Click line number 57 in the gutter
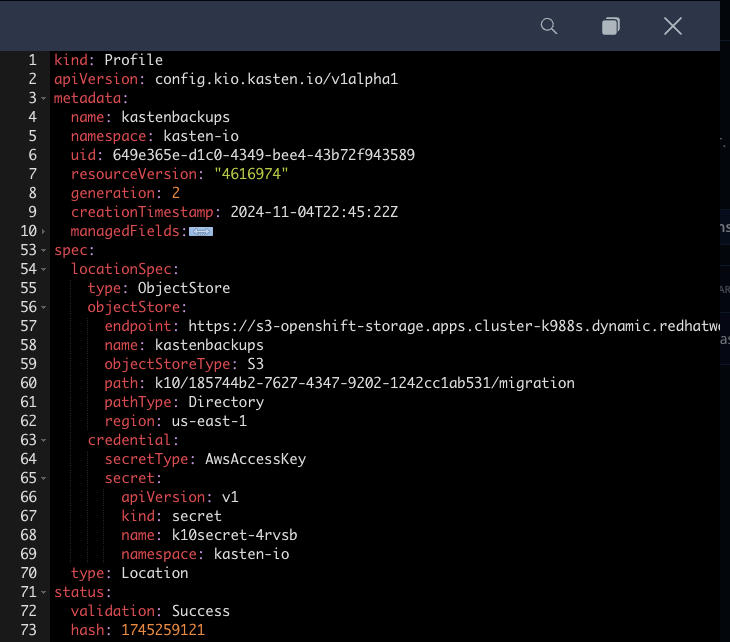730x642 pixels. [x=28, y=326]
